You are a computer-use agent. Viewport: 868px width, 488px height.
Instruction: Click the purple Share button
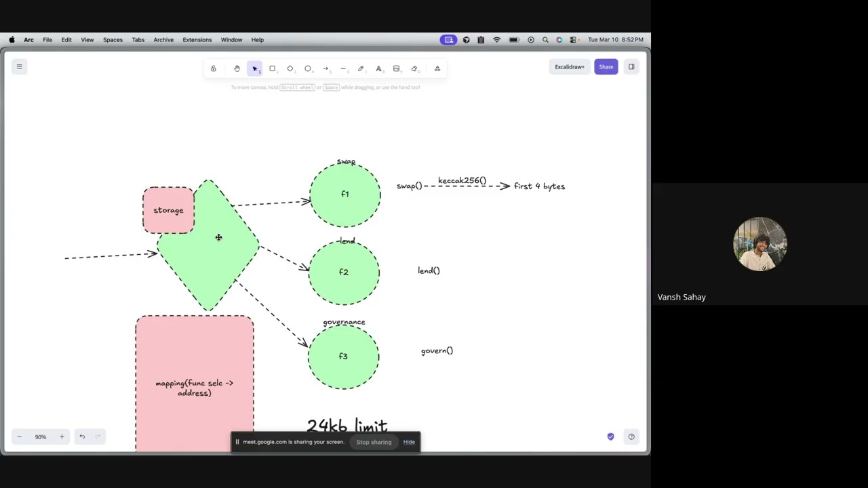(606, 66)
